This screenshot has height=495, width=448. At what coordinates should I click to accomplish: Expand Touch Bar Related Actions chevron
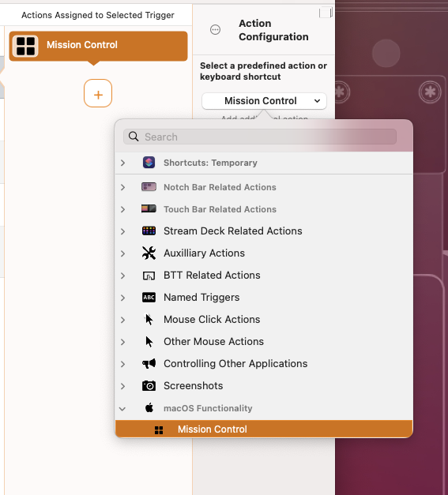tap(122, 210)
